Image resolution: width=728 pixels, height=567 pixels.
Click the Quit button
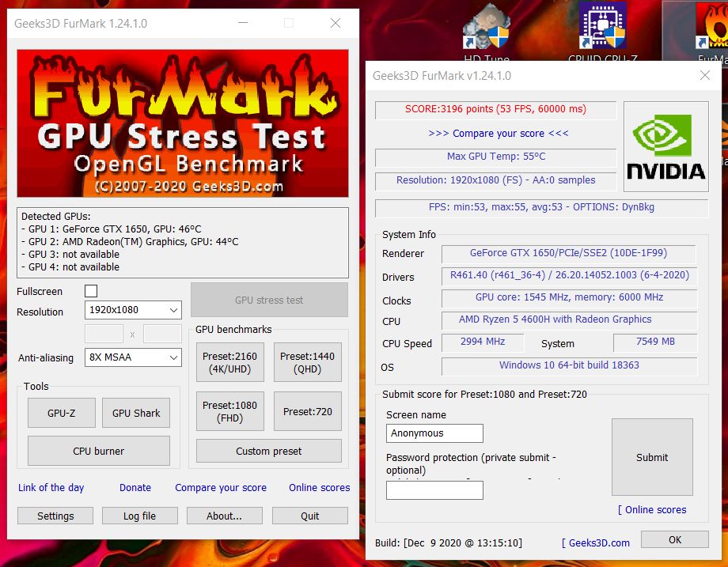309,516
